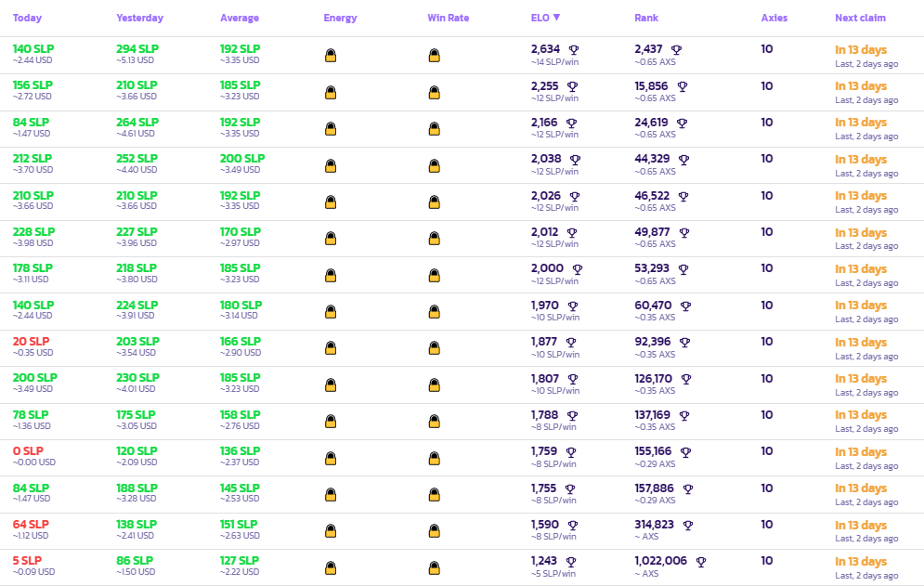This screenshot has height=586, width=924.
Task: Click the "~5 SLP/win" label
Action: point(553,574)
